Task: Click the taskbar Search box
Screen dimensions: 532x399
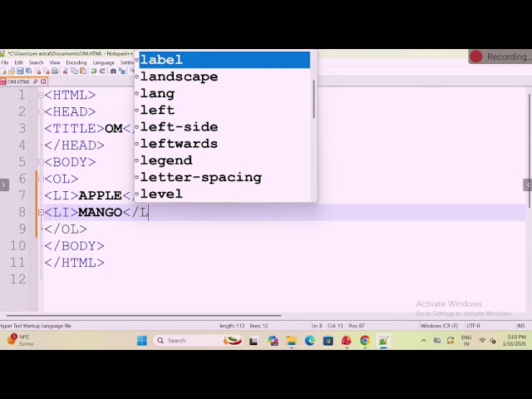Action: pos(198,340)
